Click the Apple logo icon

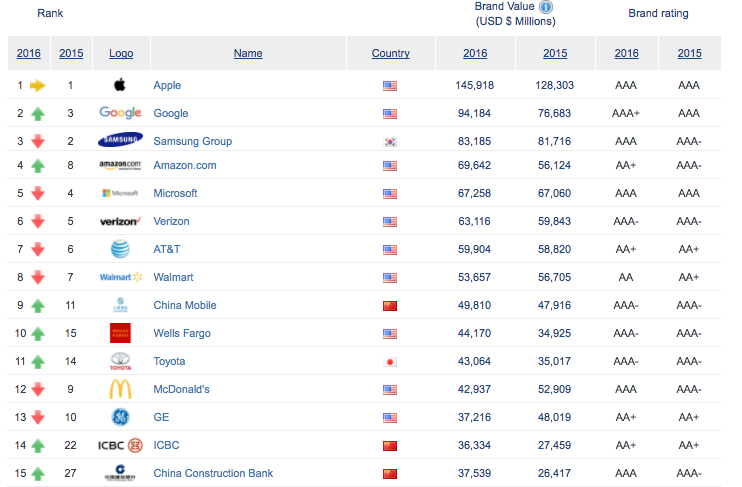(120, 85)
